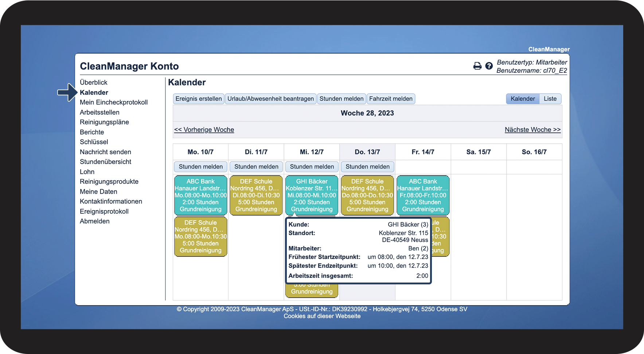Click Abmelden to log out
The height and width of the screenshot is (354, 644).
pos(95,221)
